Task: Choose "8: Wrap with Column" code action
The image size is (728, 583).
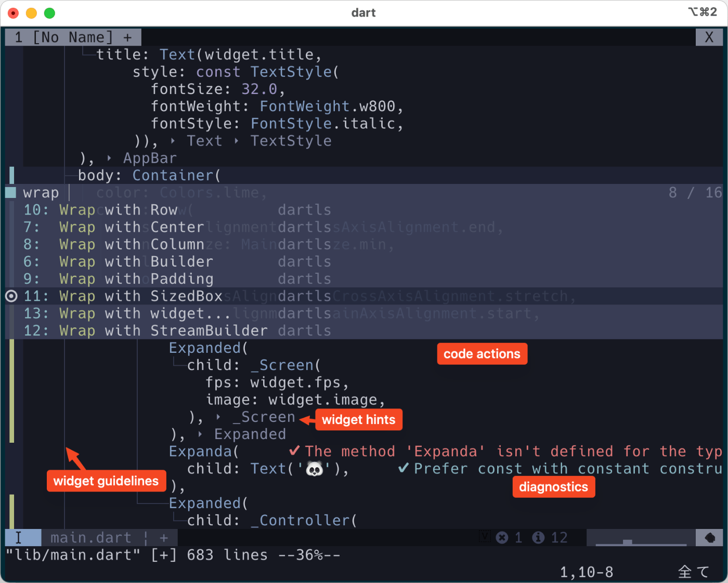Action: (x=364, y=244)
